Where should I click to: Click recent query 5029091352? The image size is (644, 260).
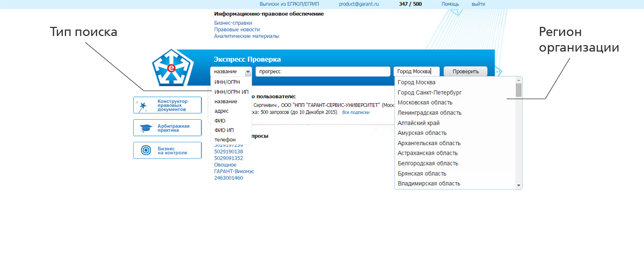coord(229,158)
